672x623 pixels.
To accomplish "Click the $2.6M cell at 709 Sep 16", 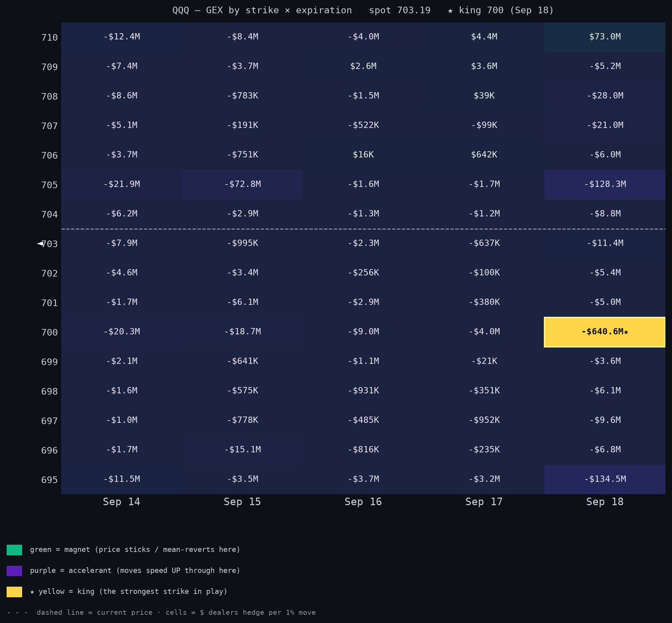I will [x=363, y=67].
